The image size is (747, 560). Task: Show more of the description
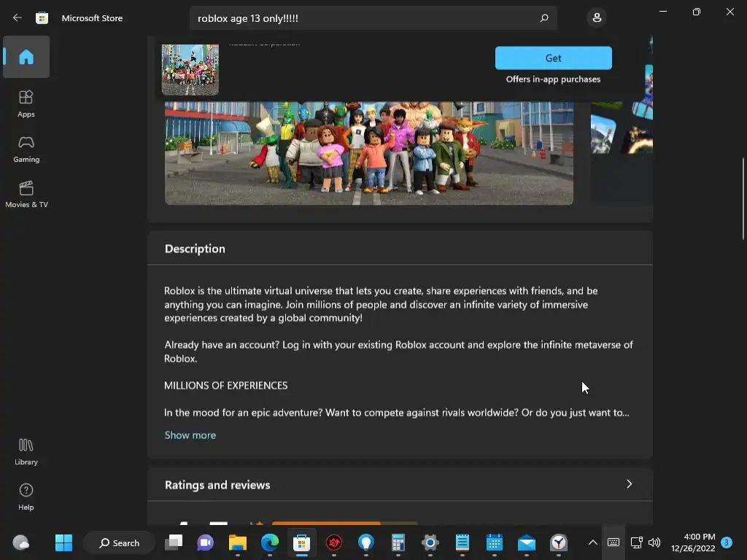tap(190, 435)
